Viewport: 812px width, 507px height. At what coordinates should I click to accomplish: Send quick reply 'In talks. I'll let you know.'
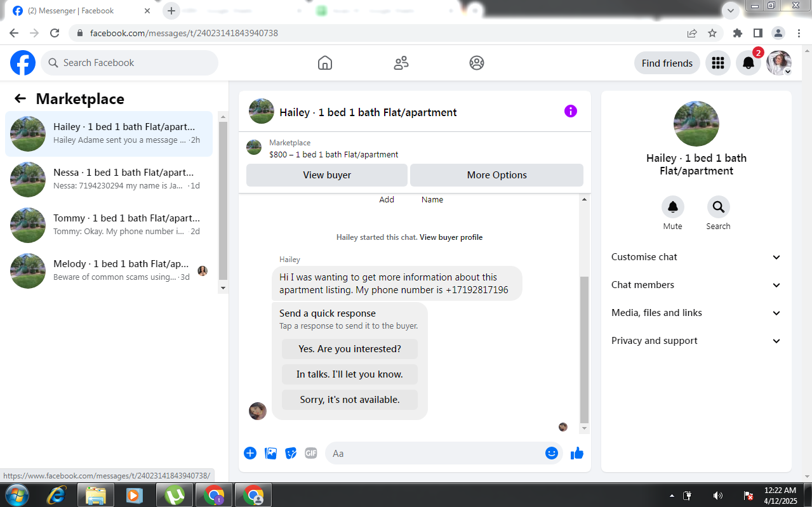click(350, 374)
